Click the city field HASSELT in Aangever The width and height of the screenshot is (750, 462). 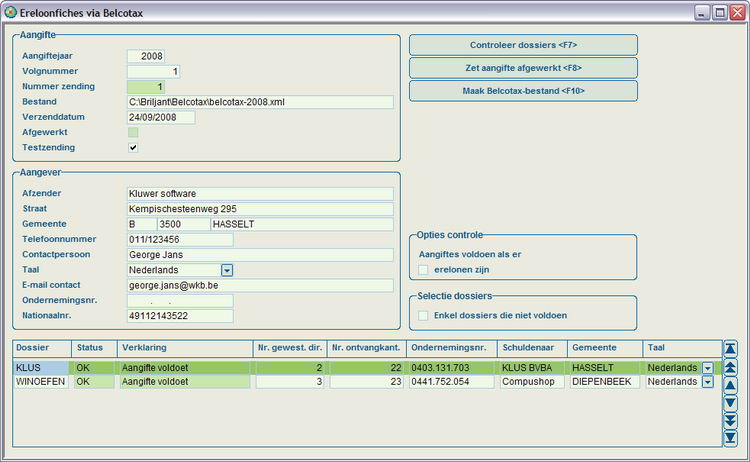[302, 224]
